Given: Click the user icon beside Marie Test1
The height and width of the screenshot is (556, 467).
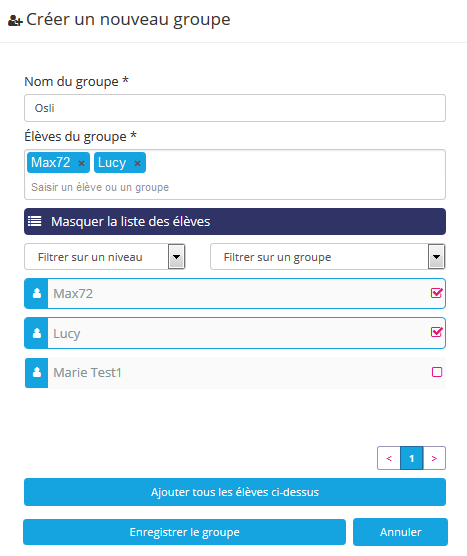Looking at the screenshot, I should 37,372.
